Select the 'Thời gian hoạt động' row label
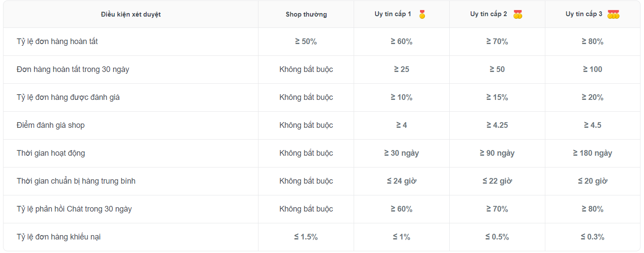The height and width of the screenshot is (253, 644). [51, 153]
